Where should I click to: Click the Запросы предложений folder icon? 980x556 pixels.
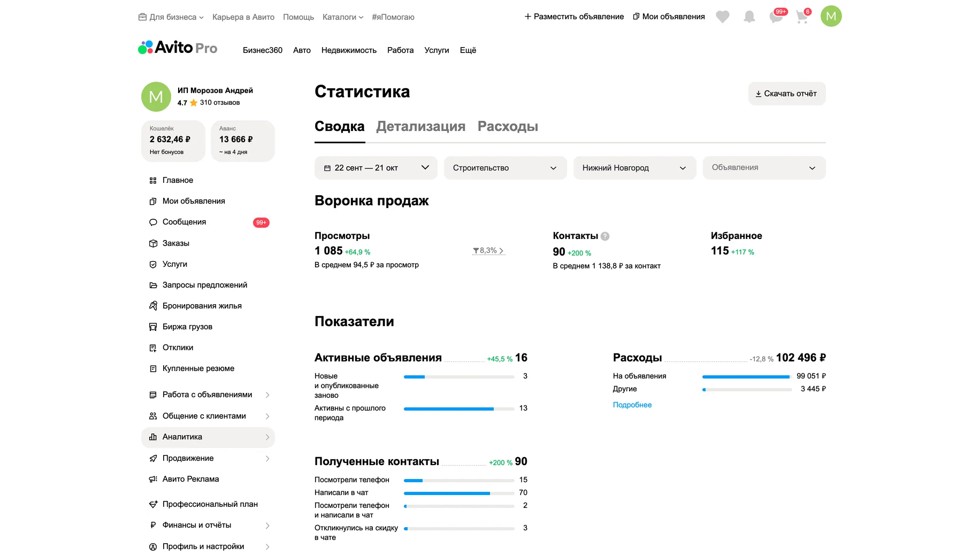click(153, 285)
